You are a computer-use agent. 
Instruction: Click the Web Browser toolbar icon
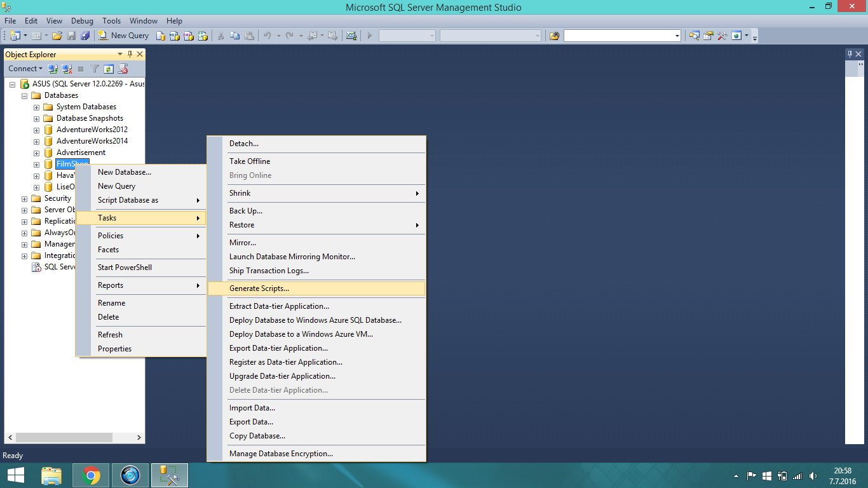(736, 36)
